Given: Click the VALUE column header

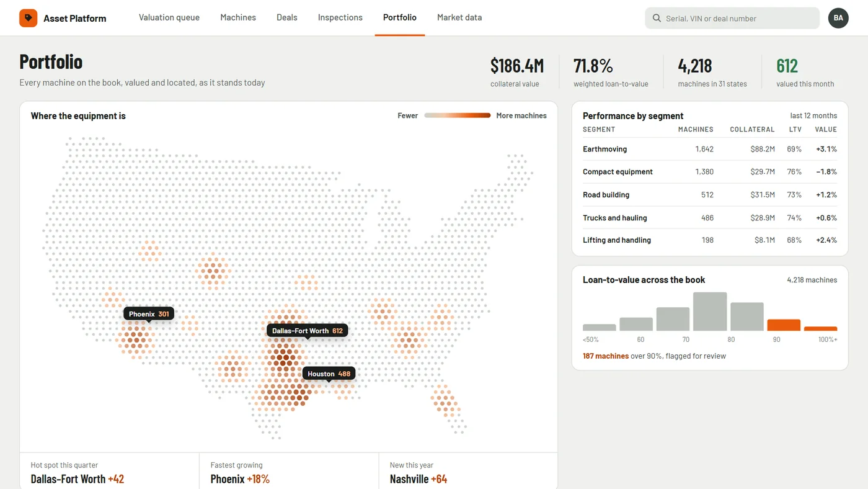Looking at the screenshot, I should [826, 130].
